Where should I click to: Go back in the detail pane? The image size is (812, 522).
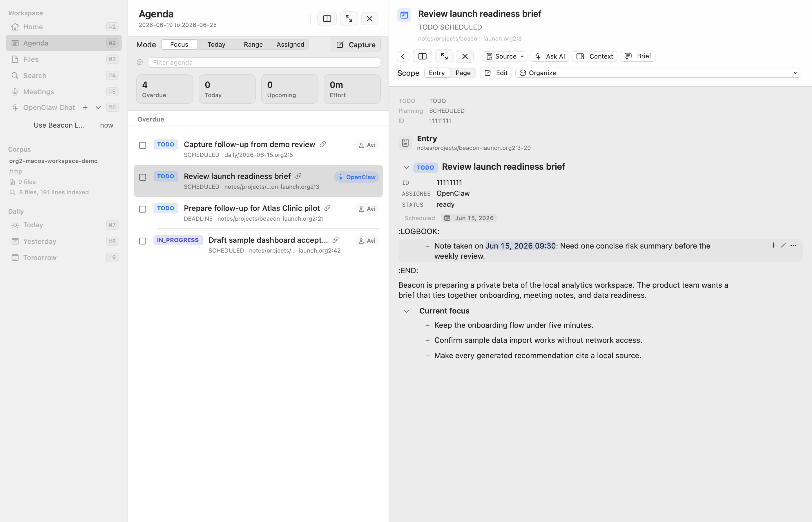pos(403,56)
